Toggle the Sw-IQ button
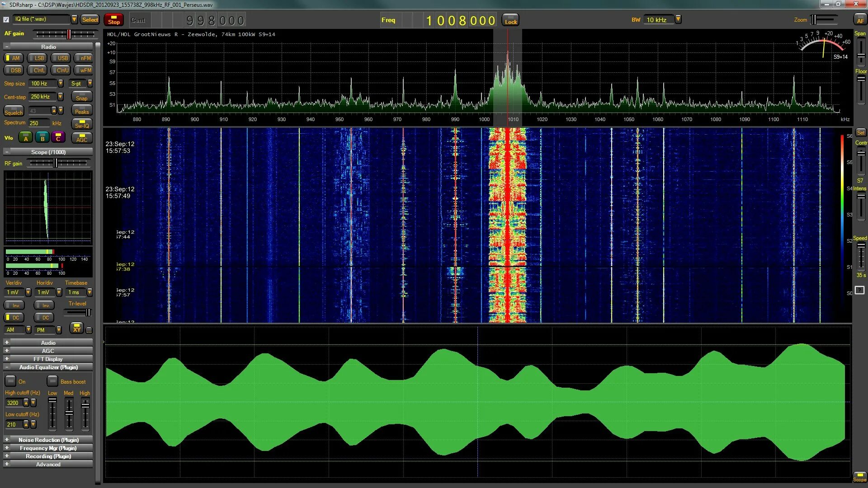 click(82, 124)
